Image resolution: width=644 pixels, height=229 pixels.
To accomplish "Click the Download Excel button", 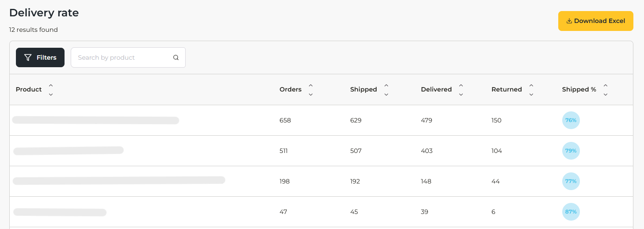I will click(595, 21).
